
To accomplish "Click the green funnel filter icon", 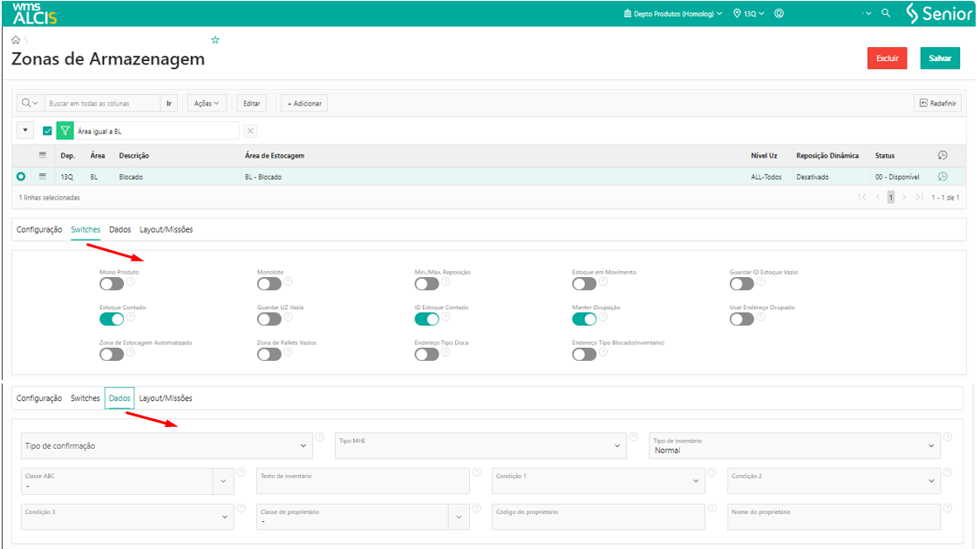I will tap(65, 131).
